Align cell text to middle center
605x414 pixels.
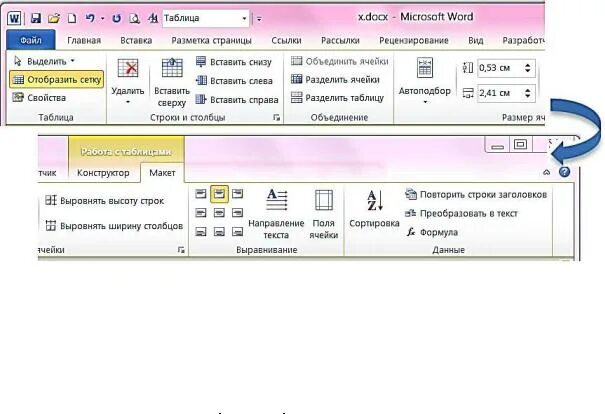[219, 213]
